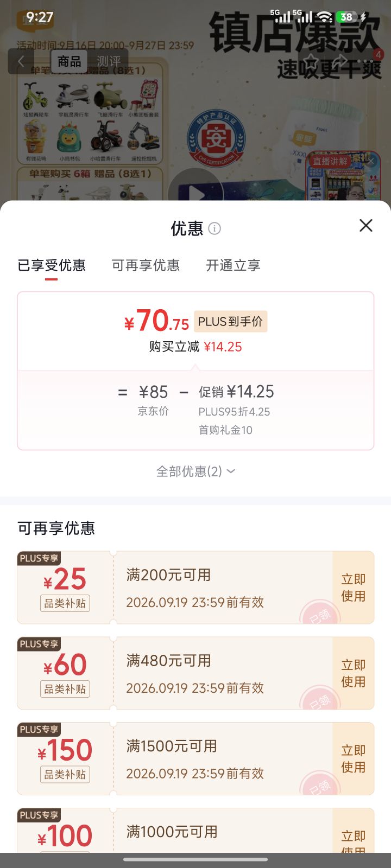Screen dimensions: 391x868
Task: Tap the favorite star icon at top
Action: coord(311,61)
